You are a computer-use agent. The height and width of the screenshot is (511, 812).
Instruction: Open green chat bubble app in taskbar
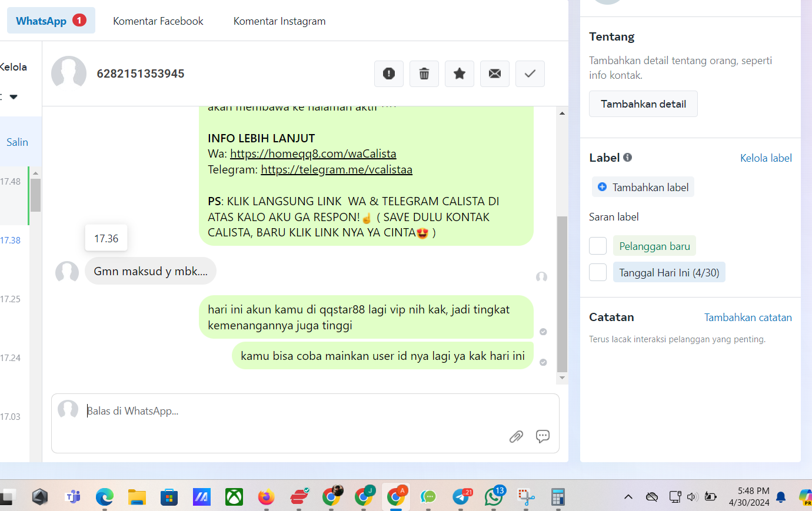pos(428,497)
